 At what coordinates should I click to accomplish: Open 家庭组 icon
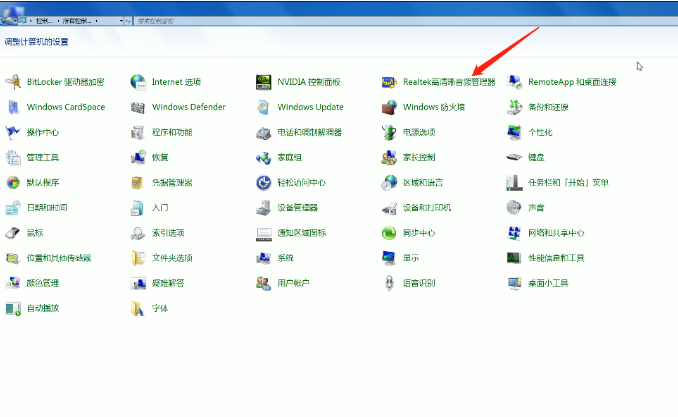point(264,157)
